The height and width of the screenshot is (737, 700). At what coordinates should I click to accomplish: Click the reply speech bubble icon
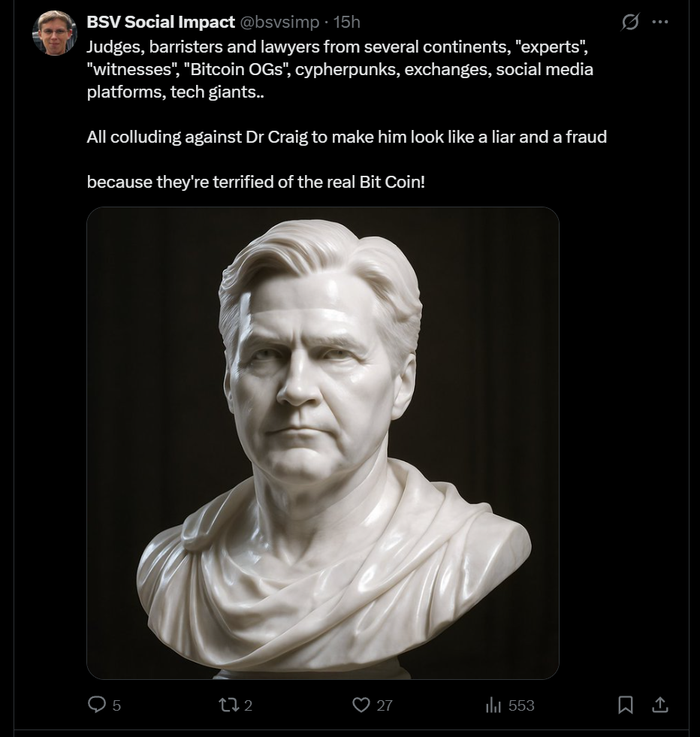click(97, 705)
